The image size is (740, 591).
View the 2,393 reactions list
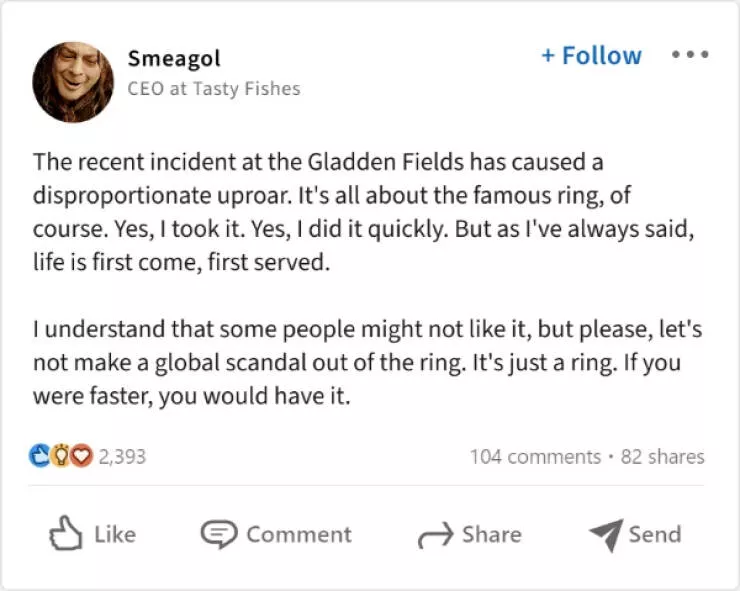[122, 456]
